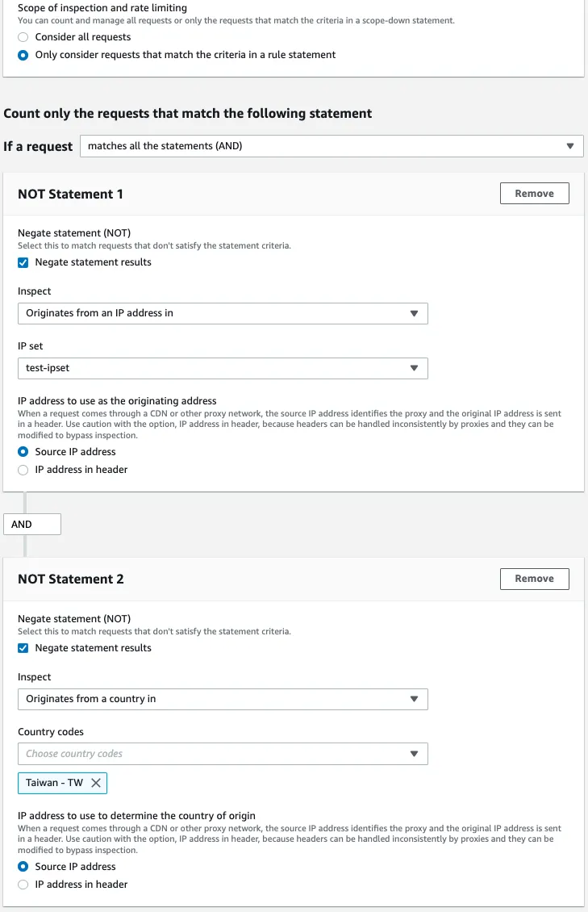
Task: Choose IP address in header for Statement 1
Action: 23,470
